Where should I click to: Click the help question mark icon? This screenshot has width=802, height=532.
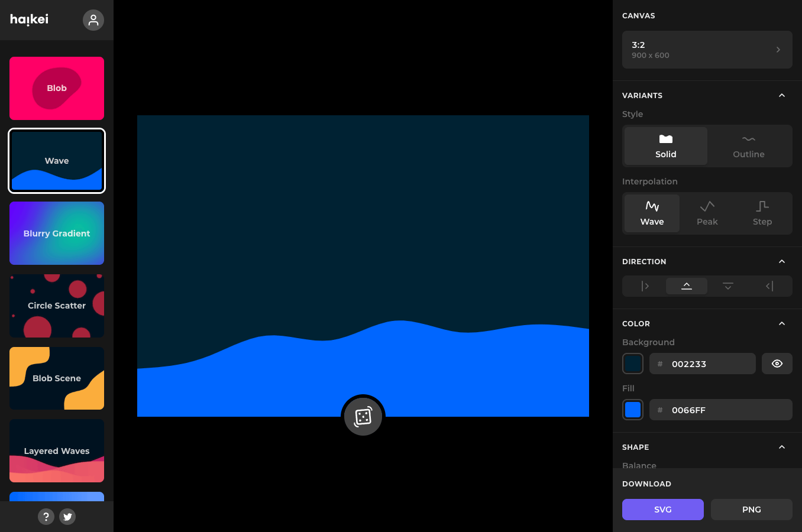[46, 517]
